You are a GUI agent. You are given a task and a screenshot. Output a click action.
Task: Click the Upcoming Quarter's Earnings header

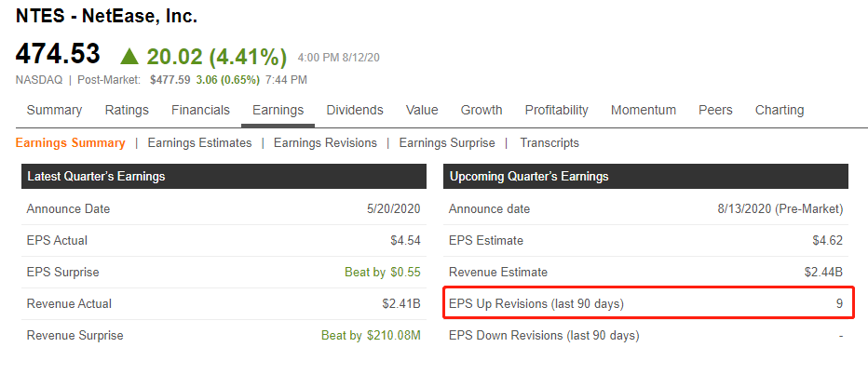click(x=645, y=177)
